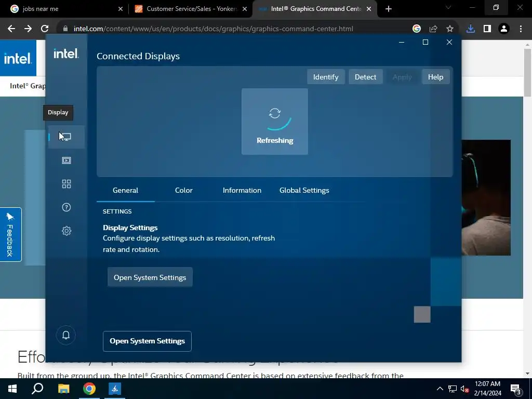
Task: Open the Video section in Intel sidebar
Action: (x=66, y=160)
